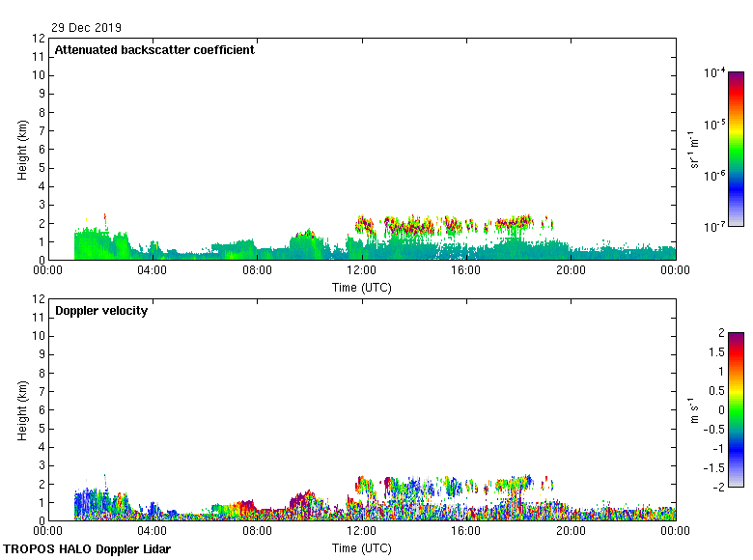This screenshot has height=560, width=753.
Task: Click the 2 value on velocity colorbar
Action: (719, 333)
